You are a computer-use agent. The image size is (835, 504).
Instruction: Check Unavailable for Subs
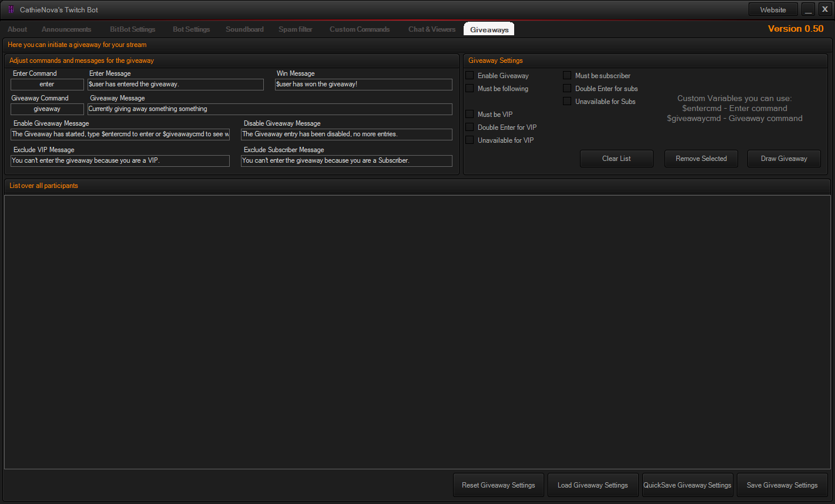[567, 101]
